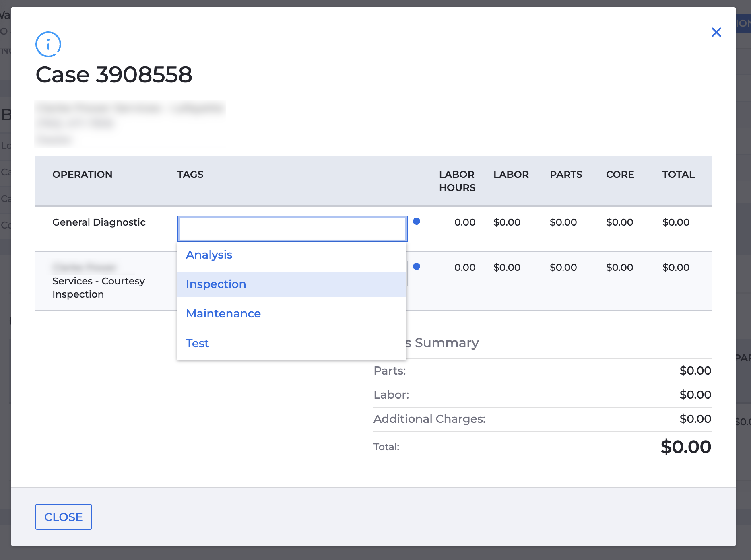This screenshot has width=751, height=560.
Task: Pick the "Test" tag option
Action: pyautogui.click(x=197, y=343)
